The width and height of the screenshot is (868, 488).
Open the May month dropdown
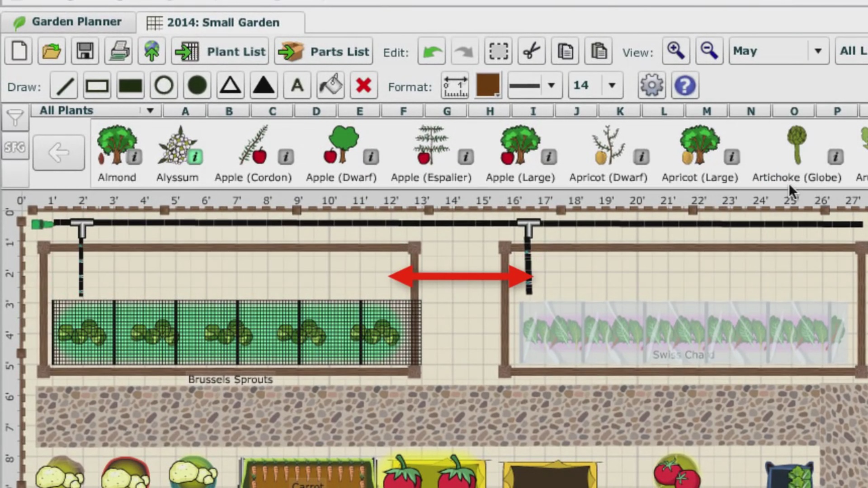778,51
